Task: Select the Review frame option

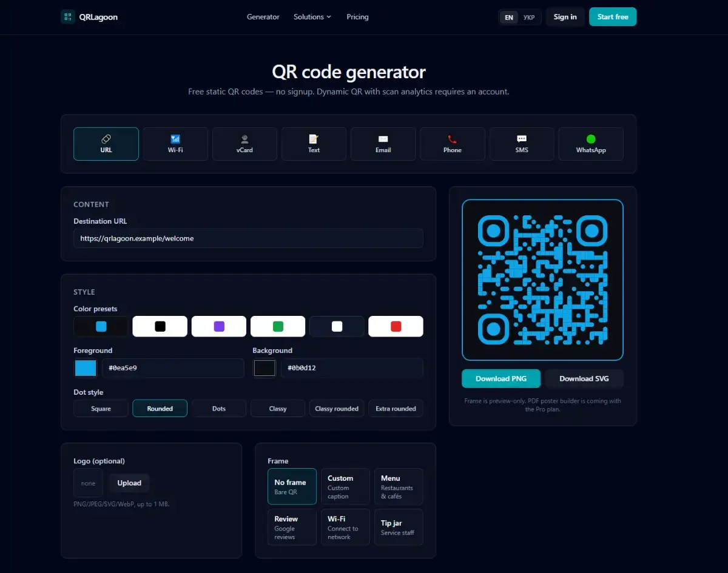Action: click(x=292, y=528)
